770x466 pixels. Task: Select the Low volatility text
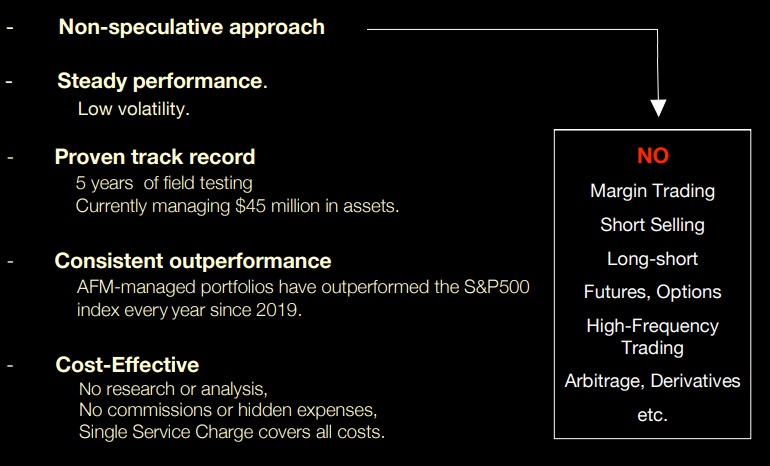tap(134, 109)
